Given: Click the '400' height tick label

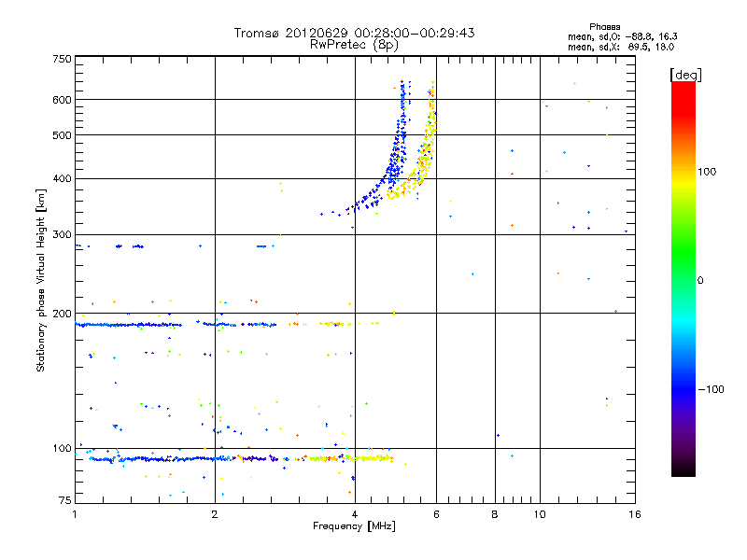Looking at the screenshot, I should tap(62, 179).
